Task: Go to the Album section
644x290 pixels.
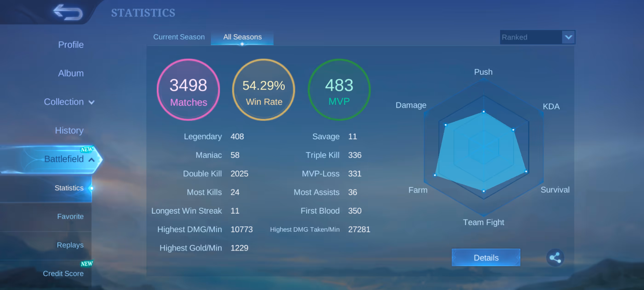Action: click(71, 73)
